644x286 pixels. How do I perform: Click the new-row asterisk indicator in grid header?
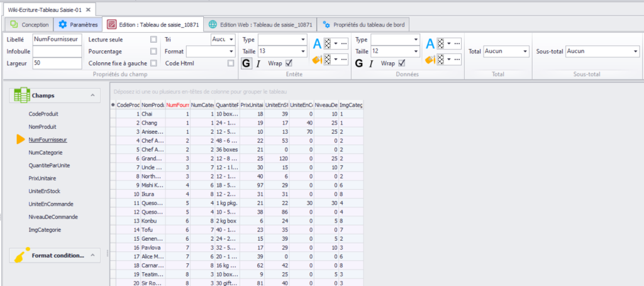[113, 105]
